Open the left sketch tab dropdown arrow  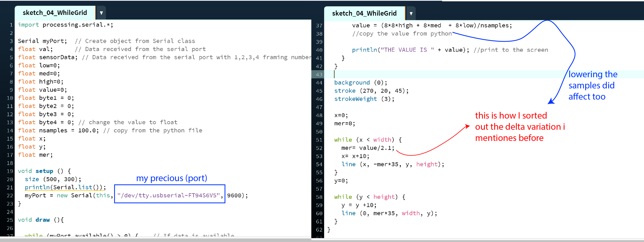101,13
